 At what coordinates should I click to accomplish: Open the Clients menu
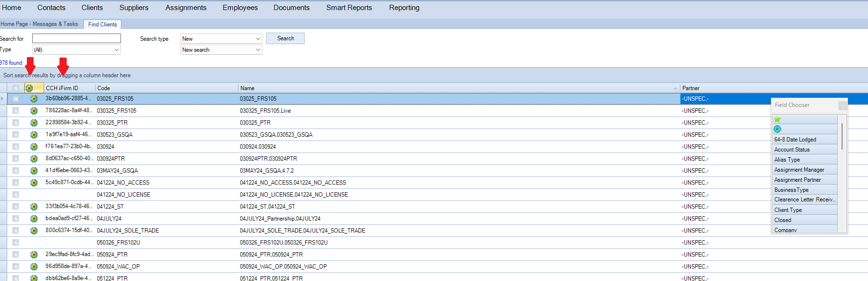(92, 8)
